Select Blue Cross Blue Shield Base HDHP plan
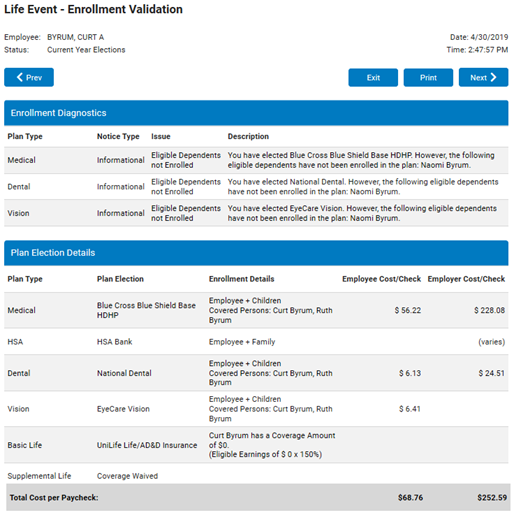The image size is (514, 515). pyautogui.click(x=146, y=310)
